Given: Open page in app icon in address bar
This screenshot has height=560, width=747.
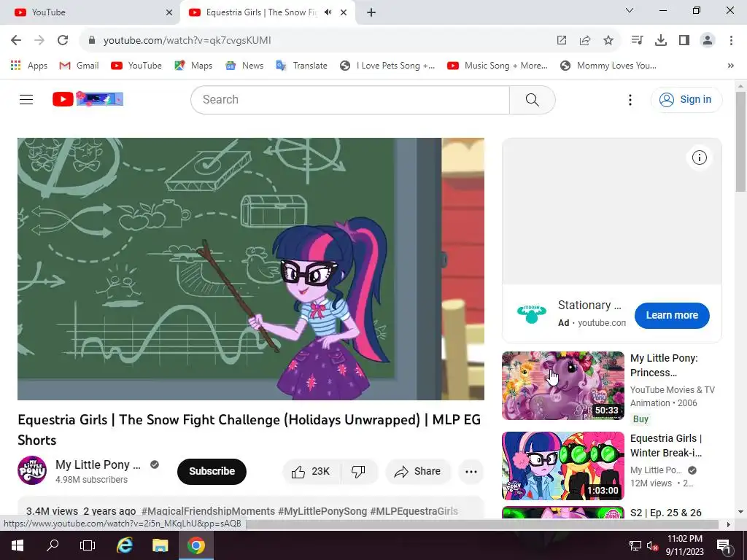Looking at the screenshot, I should 562,41.
